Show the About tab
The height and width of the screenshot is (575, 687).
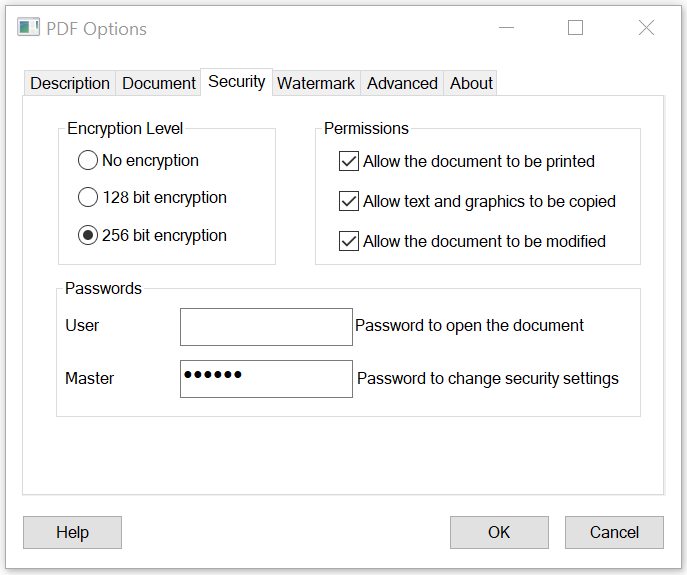tap(471, 83)
